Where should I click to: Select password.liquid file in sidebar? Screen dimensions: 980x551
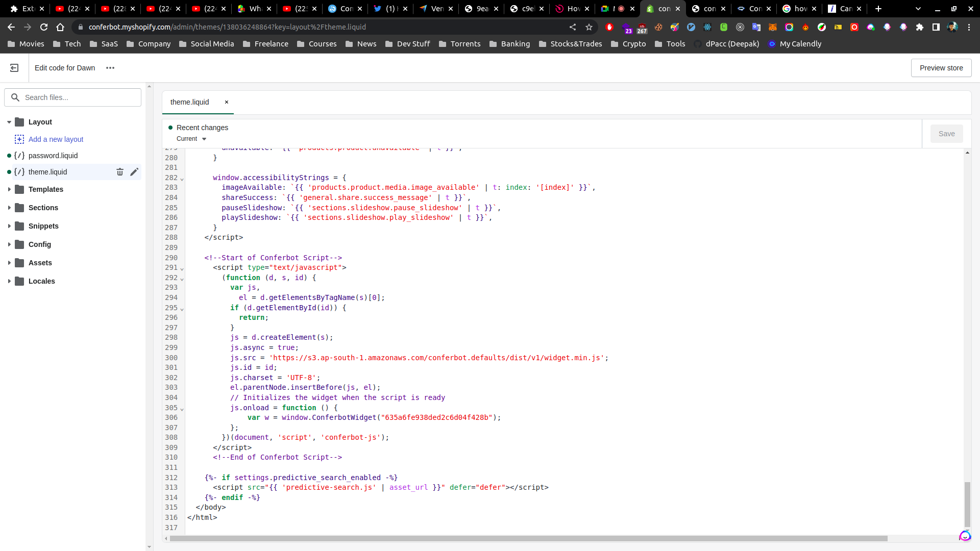(53, 156)
